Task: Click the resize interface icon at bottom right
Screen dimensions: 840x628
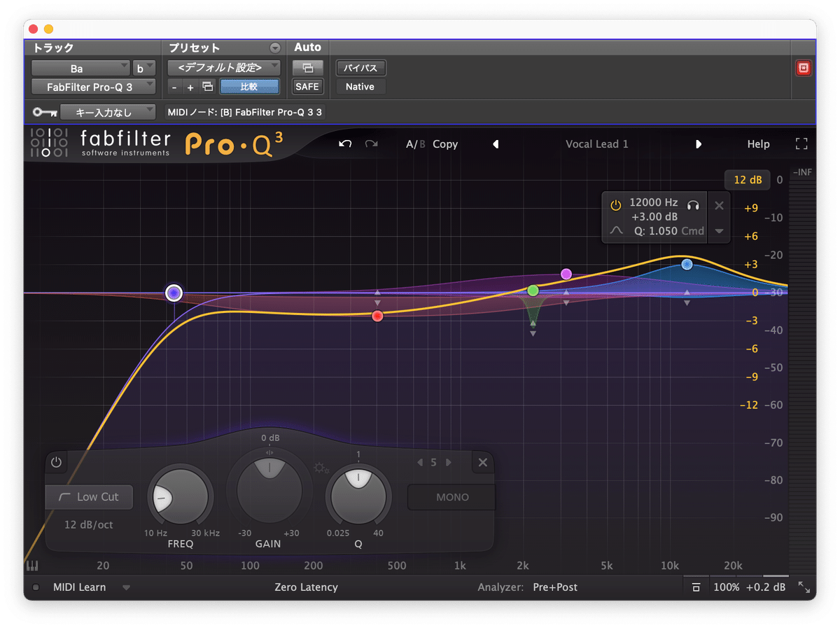Action: point(804,588)
